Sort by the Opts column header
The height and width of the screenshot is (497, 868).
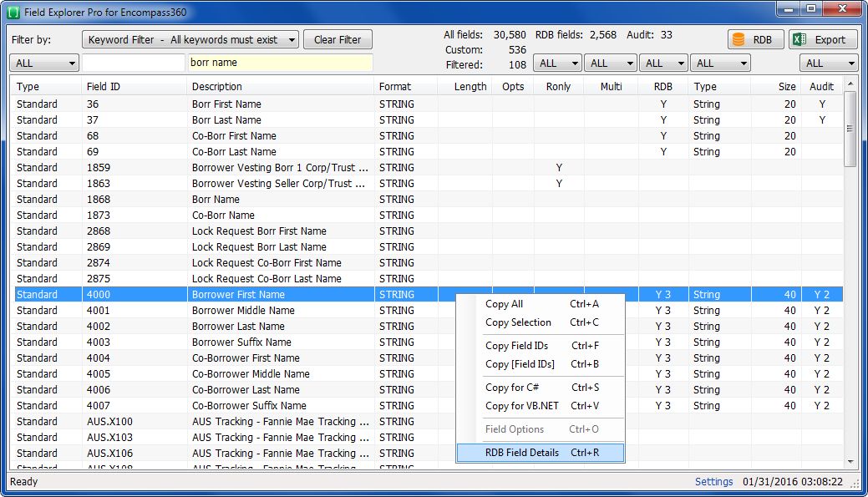pyautogui.click(x=513, y=86)
